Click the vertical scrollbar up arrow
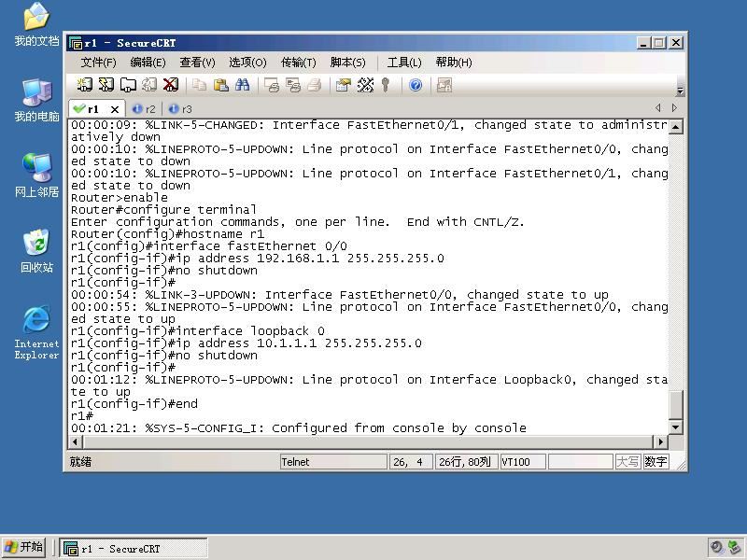This screenshot has height=560, width=747. 675,127
